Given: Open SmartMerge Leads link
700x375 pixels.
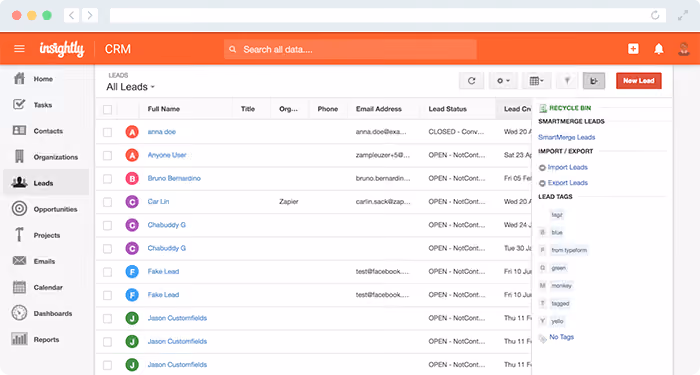Looking at the screenshot, I should click(566, 137).
